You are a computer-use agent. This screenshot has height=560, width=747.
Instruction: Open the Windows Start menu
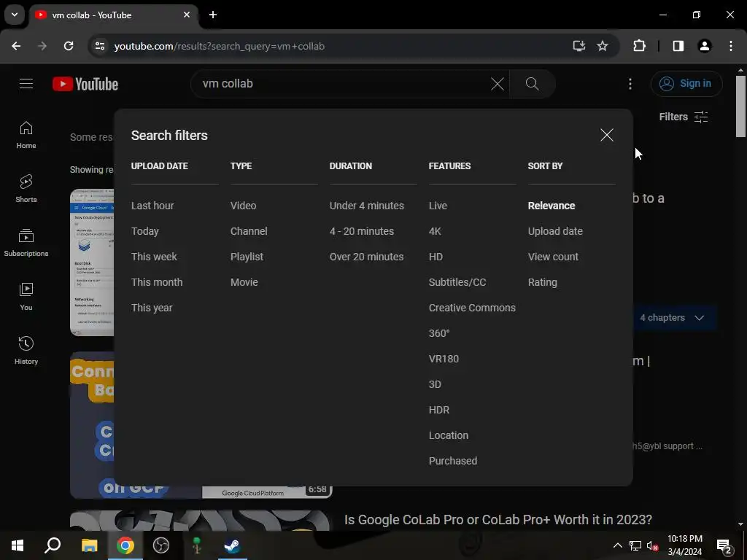[18, 545]
